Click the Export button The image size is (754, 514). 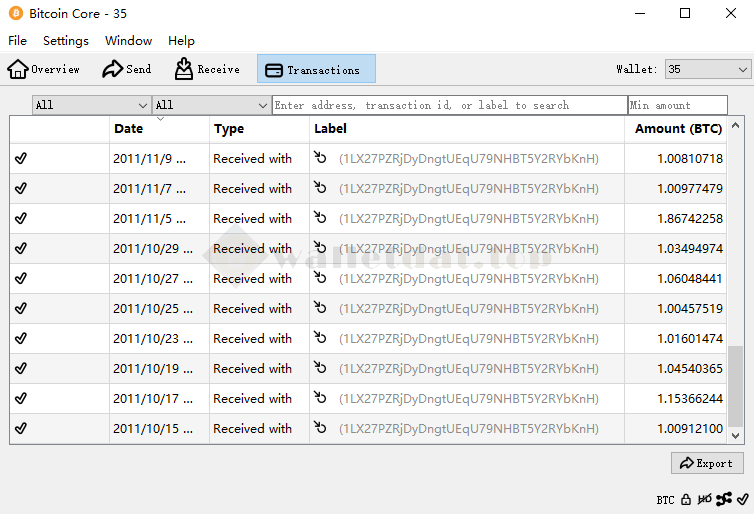pos(706,463)
